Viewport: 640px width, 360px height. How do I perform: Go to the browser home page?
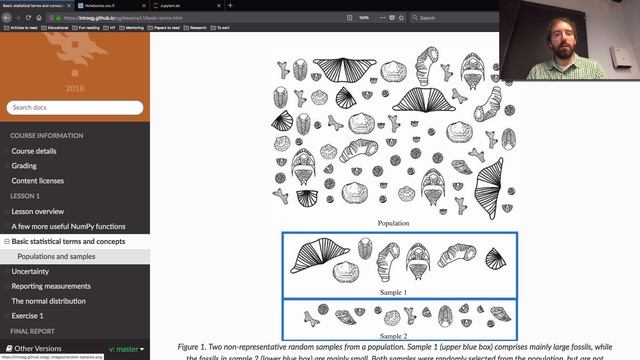point(39,18)
